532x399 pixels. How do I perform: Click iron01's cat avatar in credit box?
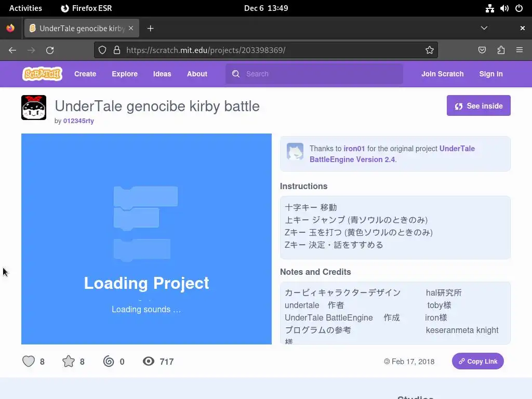295,151
